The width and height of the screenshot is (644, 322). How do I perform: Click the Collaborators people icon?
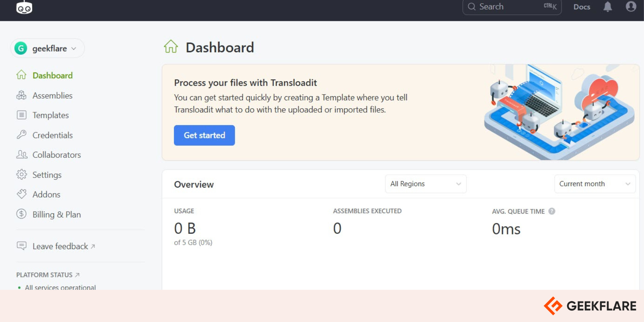[x=22, y=155]
